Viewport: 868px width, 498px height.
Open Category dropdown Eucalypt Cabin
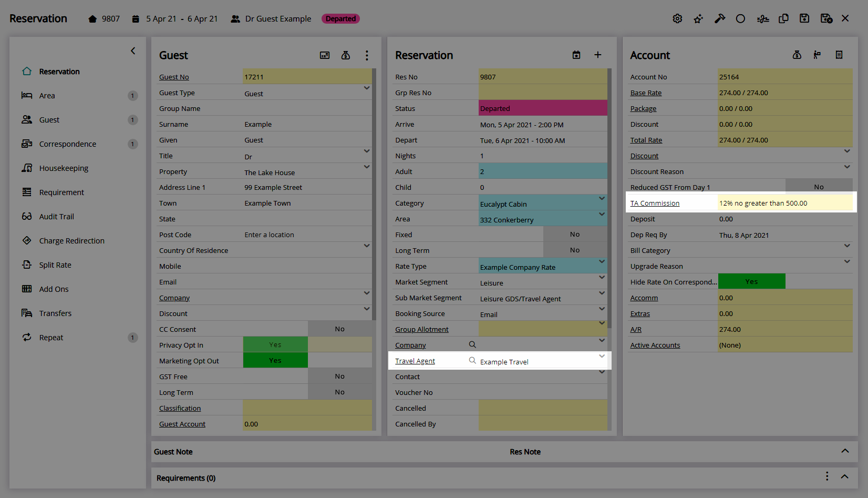coord(602,198)
